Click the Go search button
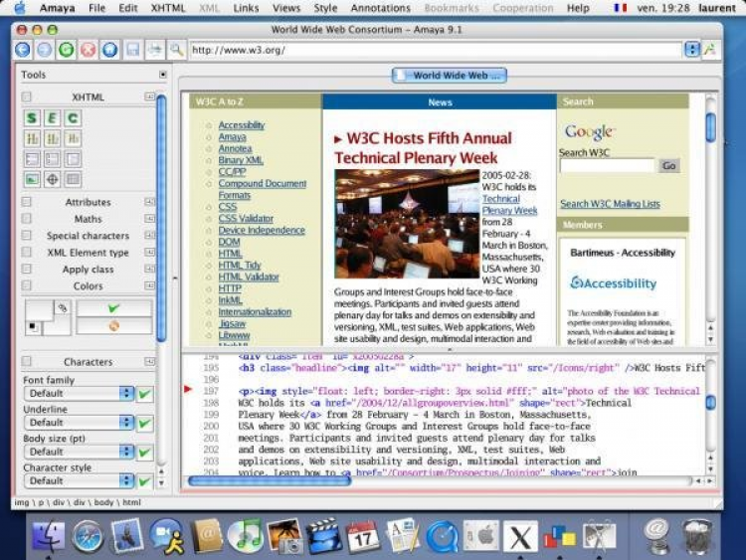This screenshot has height=560, width=746. click(x=669, y=165)
